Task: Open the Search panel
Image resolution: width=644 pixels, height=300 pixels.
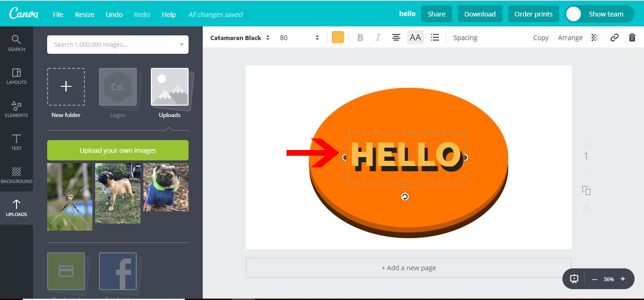Action: pos(17,42)
